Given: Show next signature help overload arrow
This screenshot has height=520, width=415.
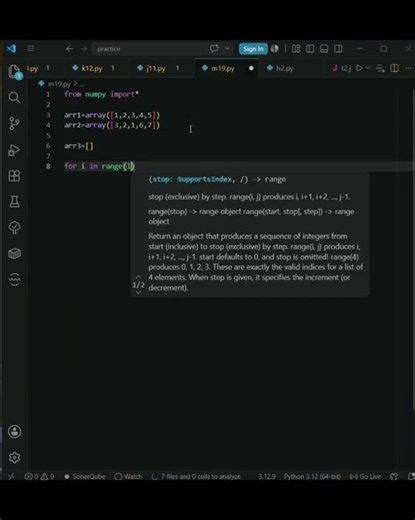Looking at the screenshot, I should pyautogui.click(x=138, y=293).
